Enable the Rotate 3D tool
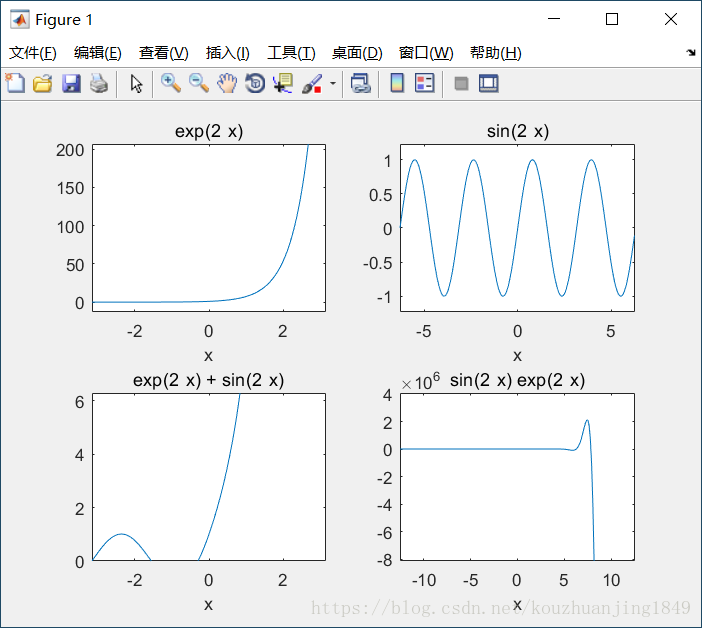Screen dimensions: 702x628 click(255, 84)
